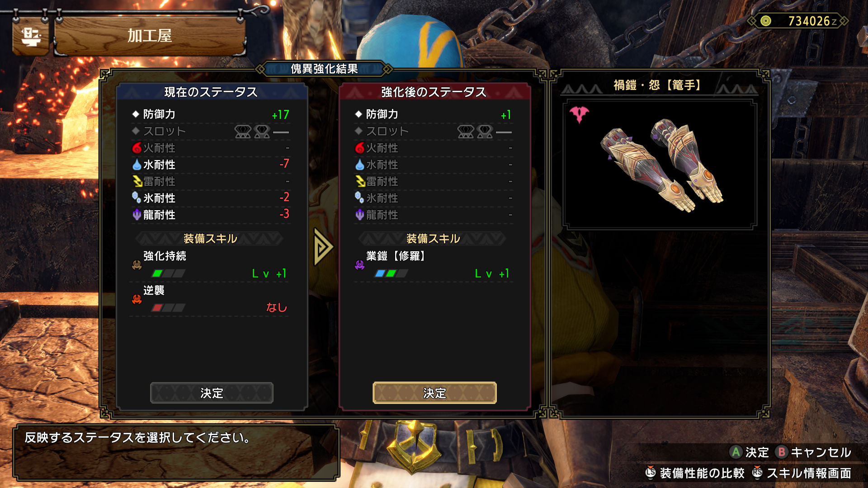The height and width of the screenshot is (488, 868).
Task: Click the 強化持続 skill level bar
Action: click(168, 273)
